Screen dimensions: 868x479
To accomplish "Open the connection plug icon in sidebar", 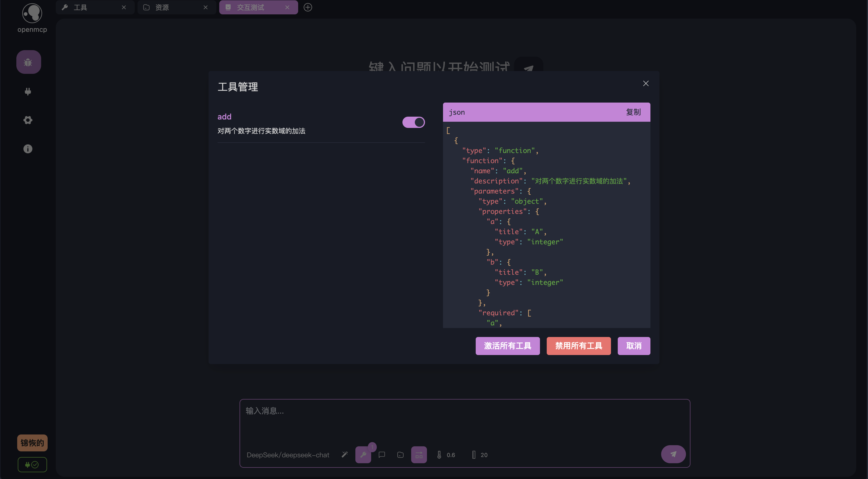I will point(28,91).
